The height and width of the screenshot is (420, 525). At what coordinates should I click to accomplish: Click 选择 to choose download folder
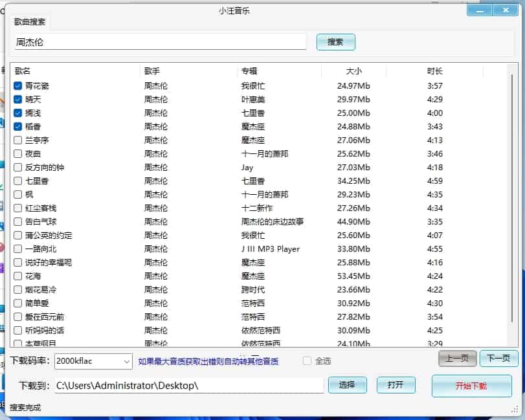tap(348, 385)
